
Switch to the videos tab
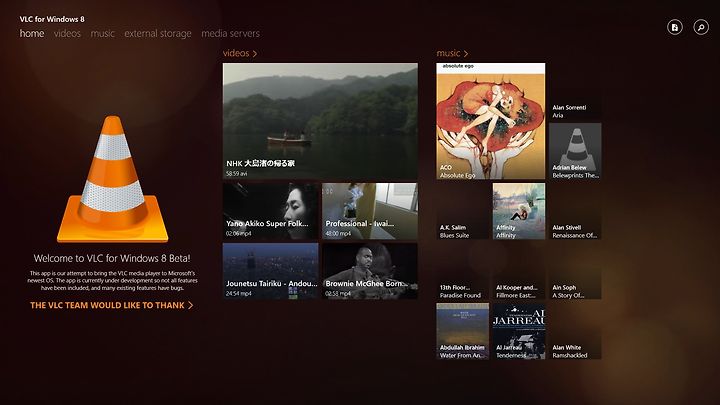67,34
